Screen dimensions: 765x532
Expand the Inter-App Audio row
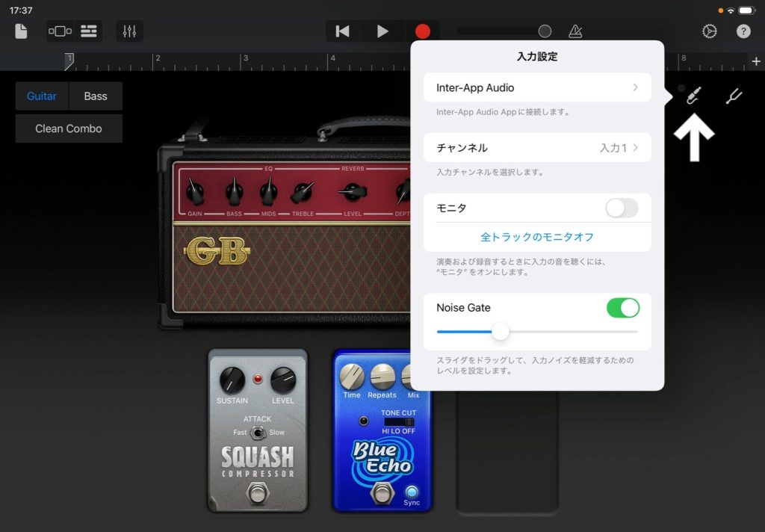[x=537, y=87]
